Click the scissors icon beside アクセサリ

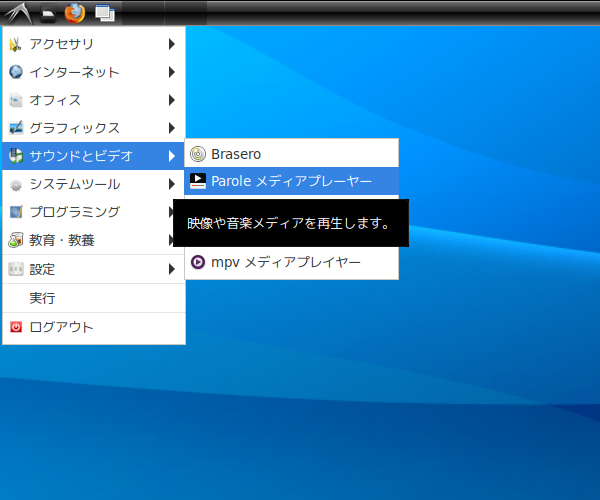[x=16, y=44]
